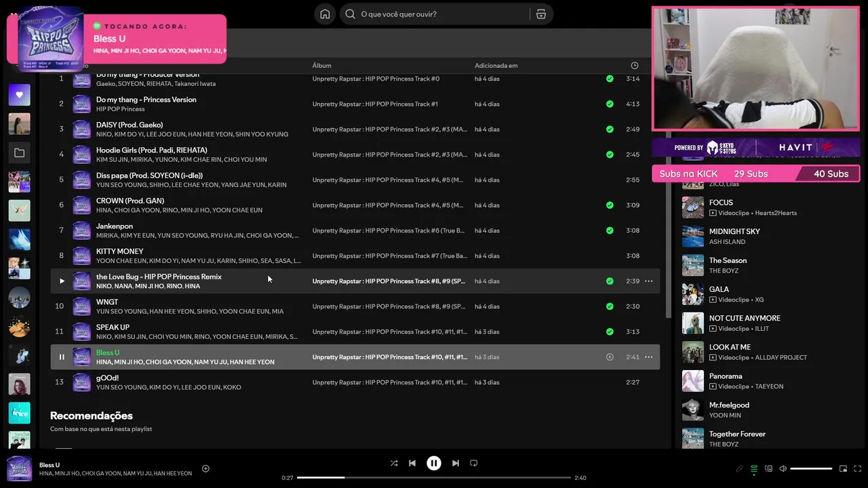Toggle saved checkmark for Do my thang Producer Version
868x488 pixels.
(x=610, y=79)
